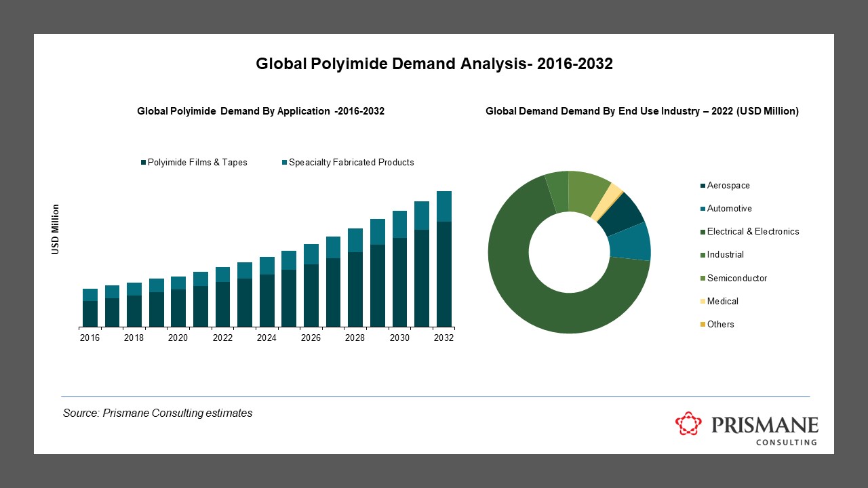The image size is (868, 488).
Task: Click the Automotive legend square
Action: coord(702,208)
